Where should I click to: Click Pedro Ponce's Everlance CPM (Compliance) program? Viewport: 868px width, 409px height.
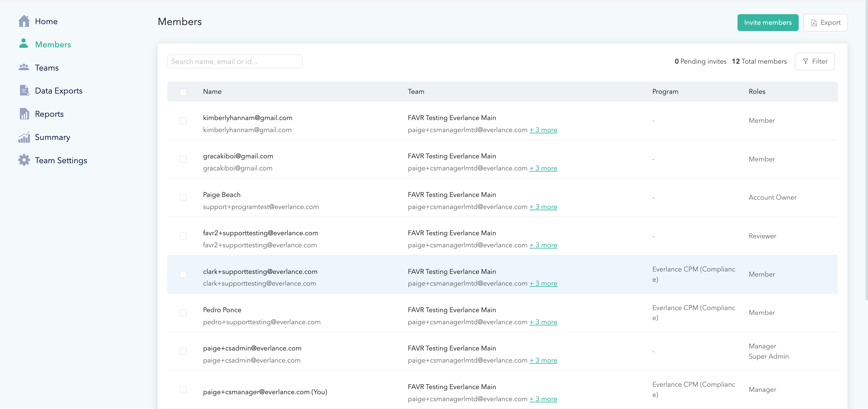(693, 312)
